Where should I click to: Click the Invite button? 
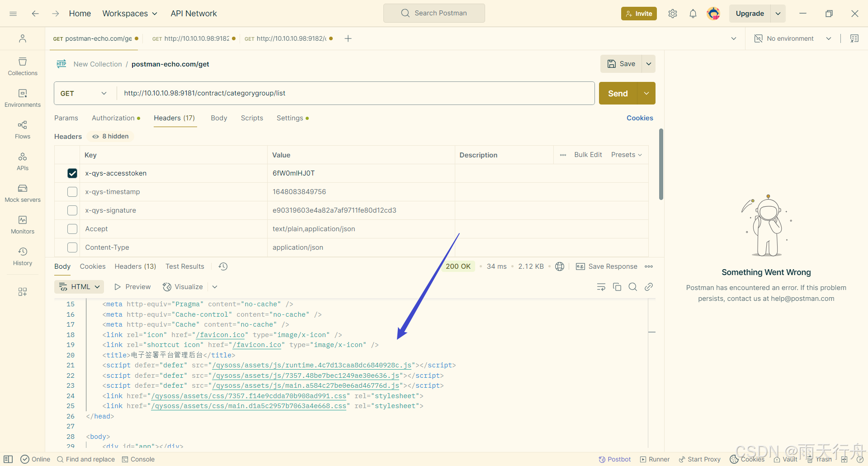[x=639, y=14]
